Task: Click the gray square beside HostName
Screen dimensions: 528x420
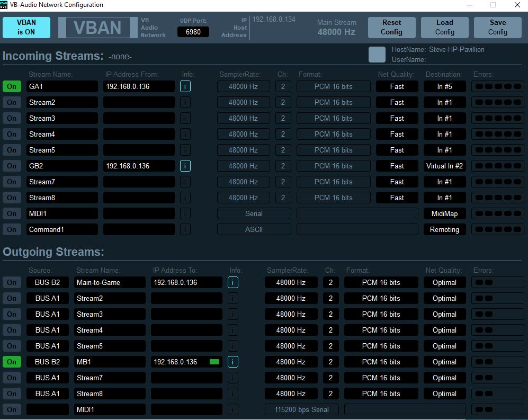Action: (377, 55)
